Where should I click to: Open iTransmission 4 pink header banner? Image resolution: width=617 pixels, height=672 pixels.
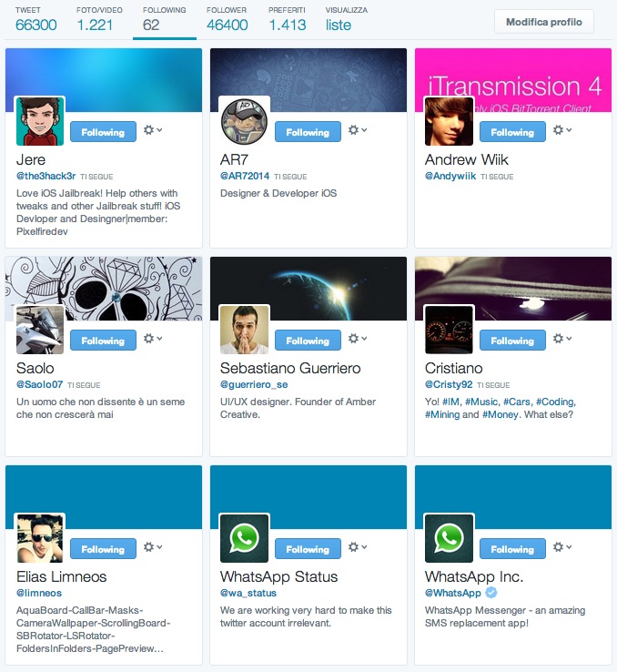[x=513, y=80]
